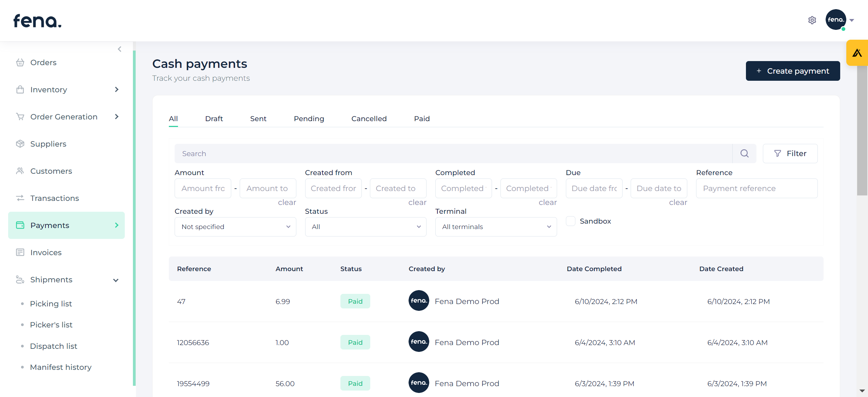
Task: Open the Created by dropdown
Action: [235, 227]
